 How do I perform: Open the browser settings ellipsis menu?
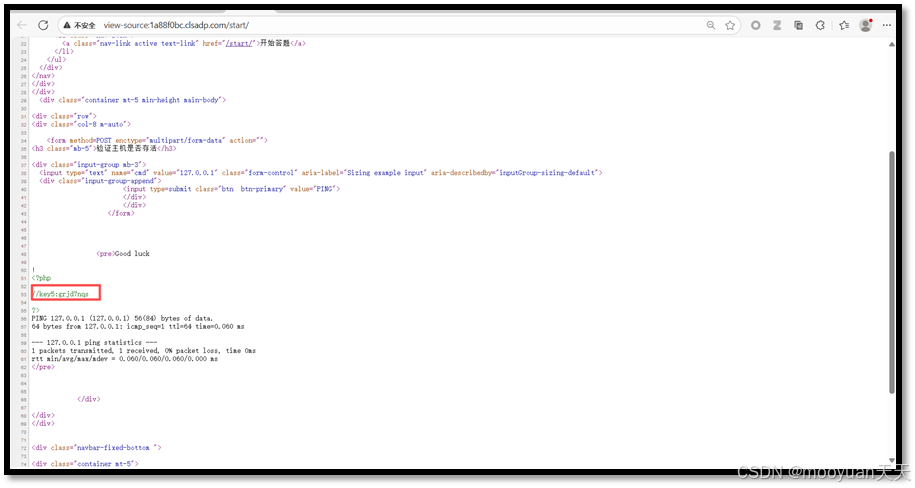887,25
